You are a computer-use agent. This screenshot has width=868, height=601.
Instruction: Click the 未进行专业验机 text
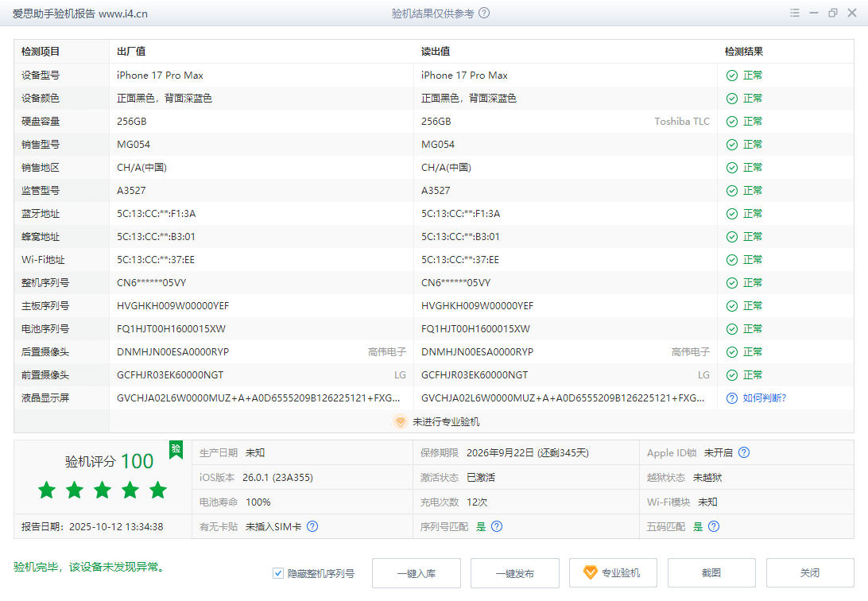click(446, 421)
